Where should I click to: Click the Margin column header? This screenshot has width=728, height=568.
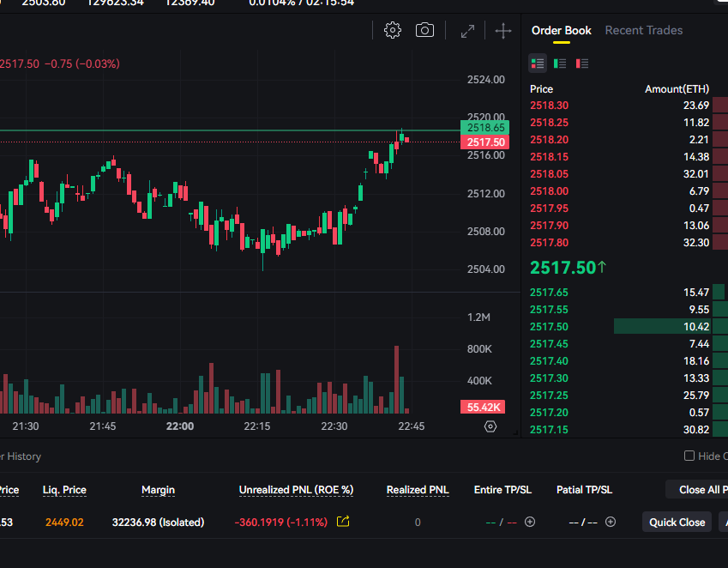pos(158,490)
